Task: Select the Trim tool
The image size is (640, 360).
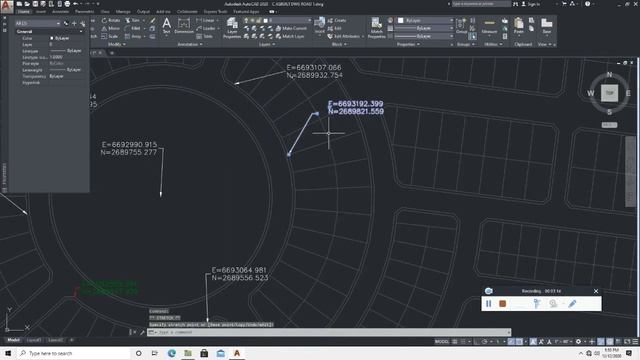Action: pyautogui.click(x=133, y=20)
